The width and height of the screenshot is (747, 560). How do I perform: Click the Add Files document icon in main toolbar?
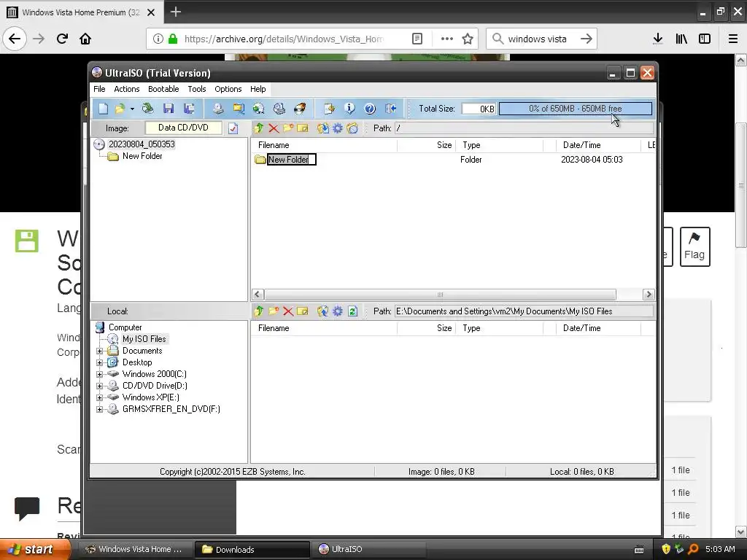[329, 109]
